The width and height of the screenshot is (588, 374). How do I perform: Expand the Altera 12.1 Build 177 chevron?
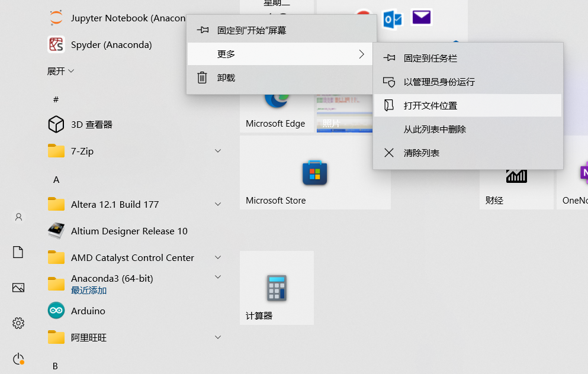218,204
